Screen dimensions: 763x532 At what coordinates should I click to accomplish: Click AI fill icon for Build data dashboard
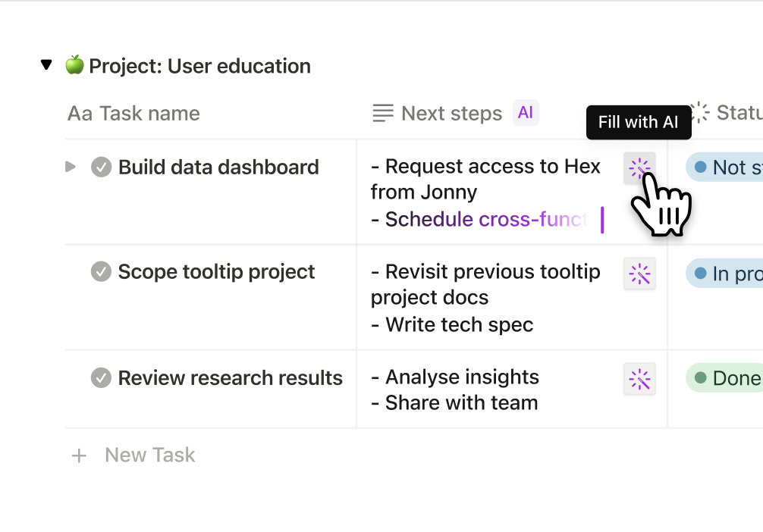point(639,167)
